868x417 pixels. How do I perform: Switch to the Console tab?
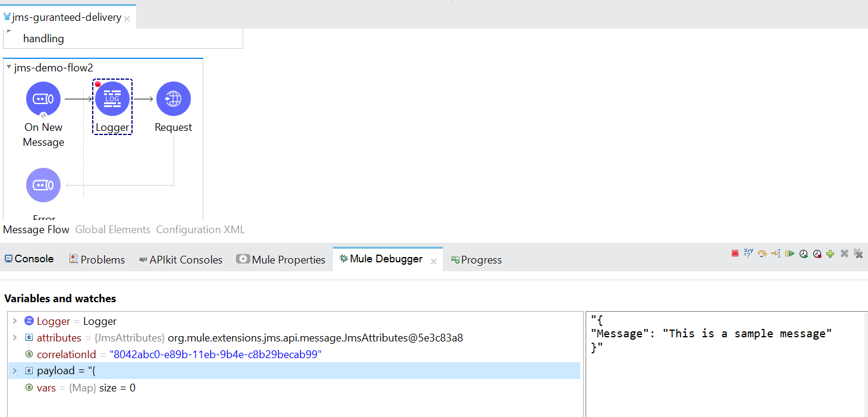click(29, 259)
